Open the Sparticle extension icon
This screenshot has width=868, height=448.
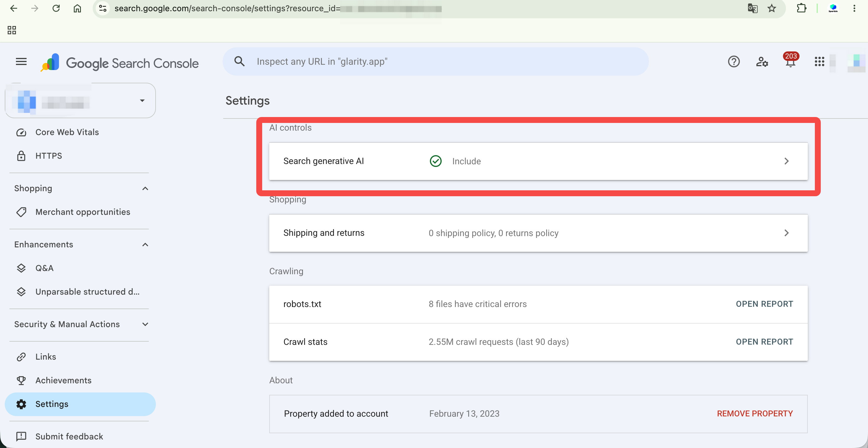[x=833, y=9]
